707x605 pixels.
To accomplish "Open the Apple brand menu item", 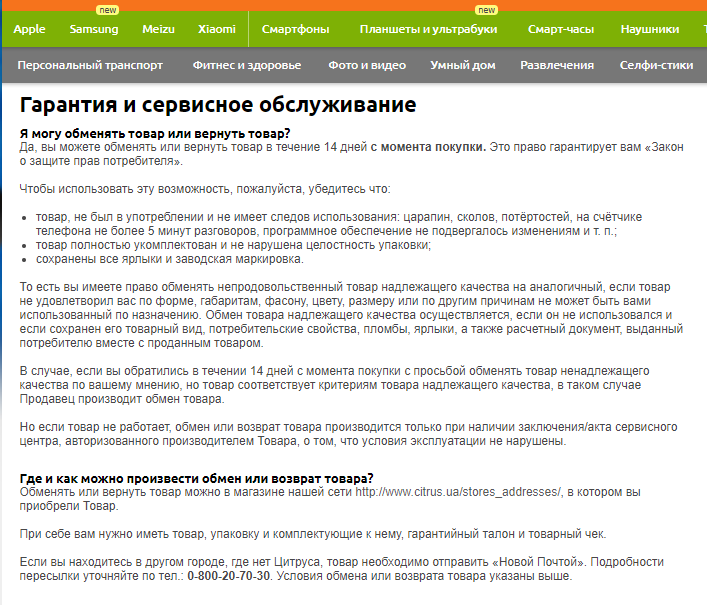I will (29, 29).
